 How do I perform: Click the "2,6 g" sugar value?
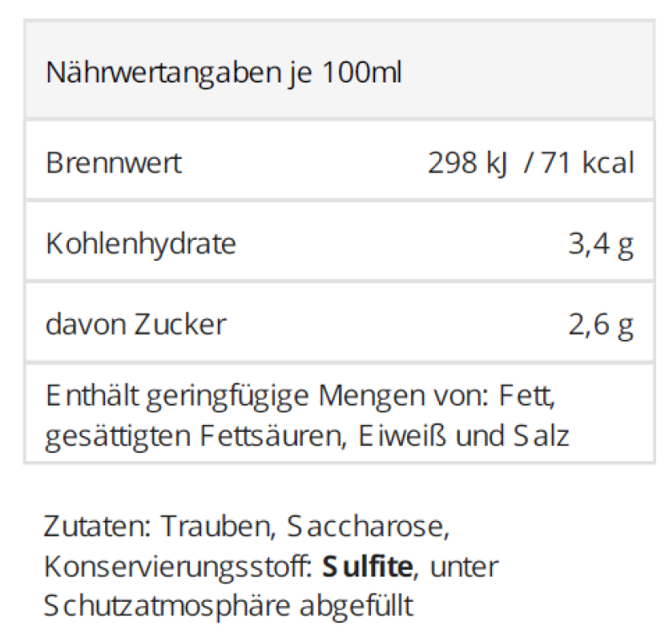click(x=601, y=325)
